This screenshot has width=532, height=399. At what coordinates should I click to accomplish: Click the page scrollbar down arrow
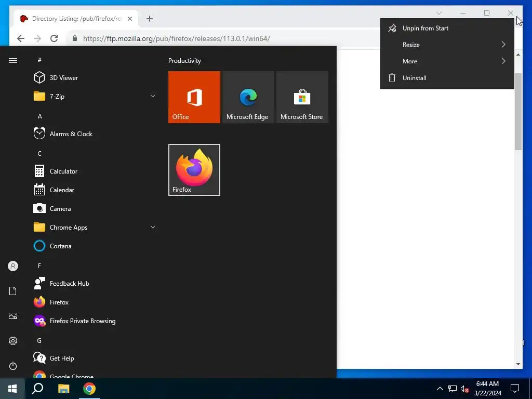tap(518, 364)
